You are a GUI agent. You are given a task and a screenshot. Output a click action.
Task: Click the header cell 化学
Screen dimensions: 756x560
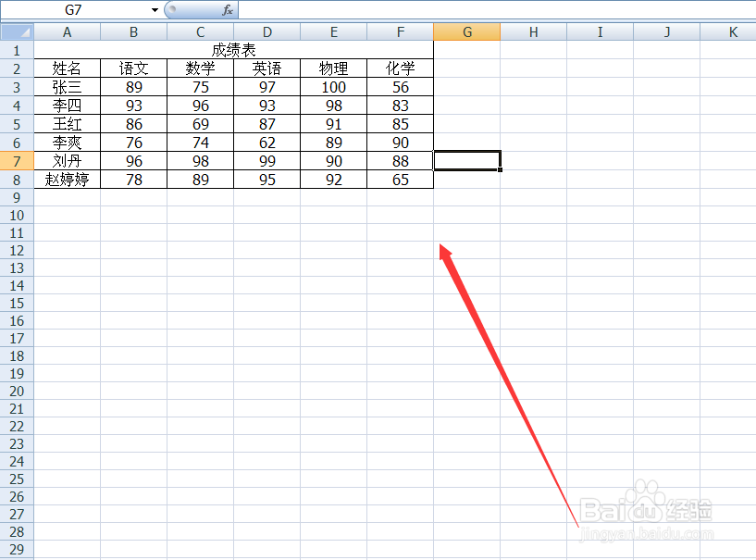(x=400, y=68)
